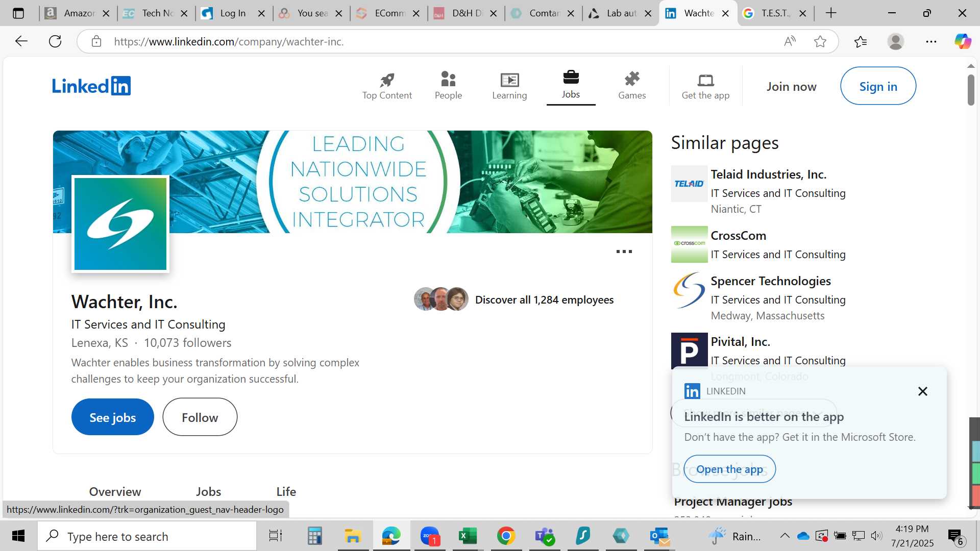This screenshot has height=551, width=980.
Task: Click Discover all 1,284 employees link
Action: click(x=544, y=300)
